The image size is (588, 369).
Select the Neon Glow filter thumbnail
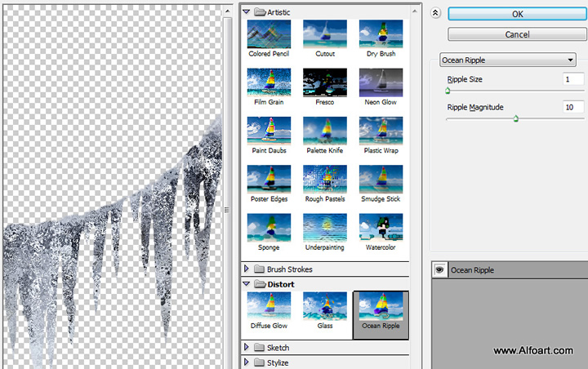click(x=381, y=82)
